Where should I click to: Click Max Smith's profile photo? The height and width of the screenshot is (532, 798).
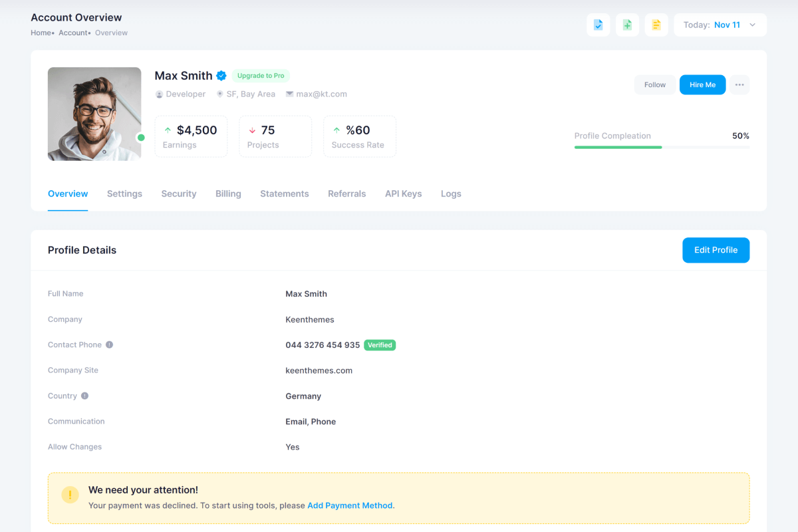[94, 114]
